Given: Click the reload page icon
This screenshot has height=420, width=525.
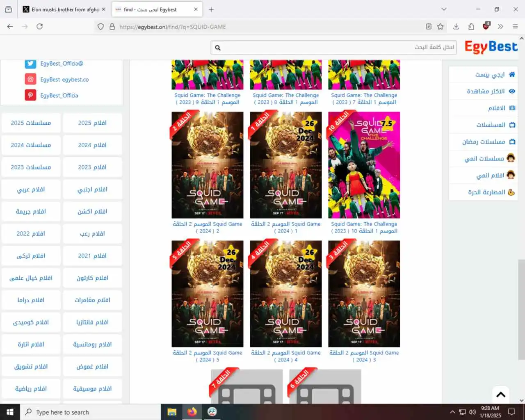Looking at the screenshot, I should point(40,27).
